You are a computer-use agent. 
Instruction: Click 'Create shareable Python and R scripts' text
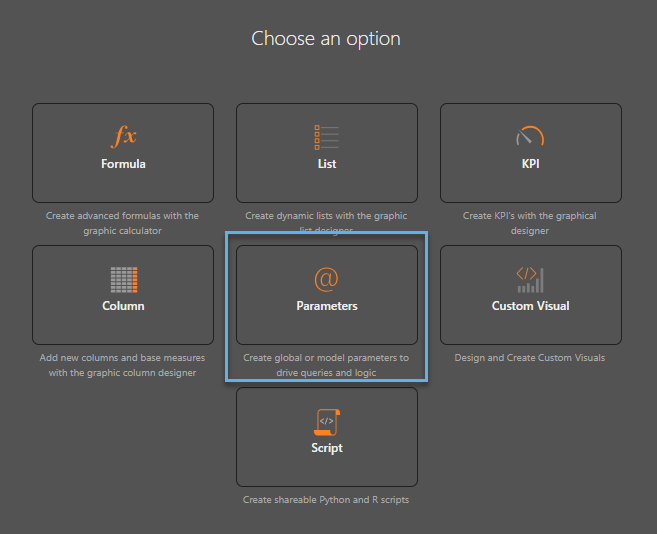point(326,500)
